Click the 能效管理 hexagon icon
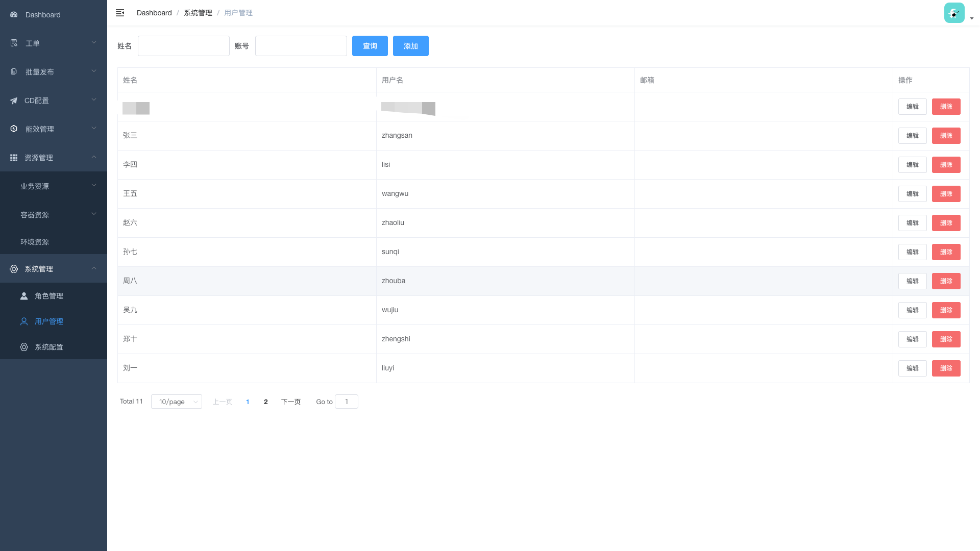The image size is (980, 551). click(14, 129)
